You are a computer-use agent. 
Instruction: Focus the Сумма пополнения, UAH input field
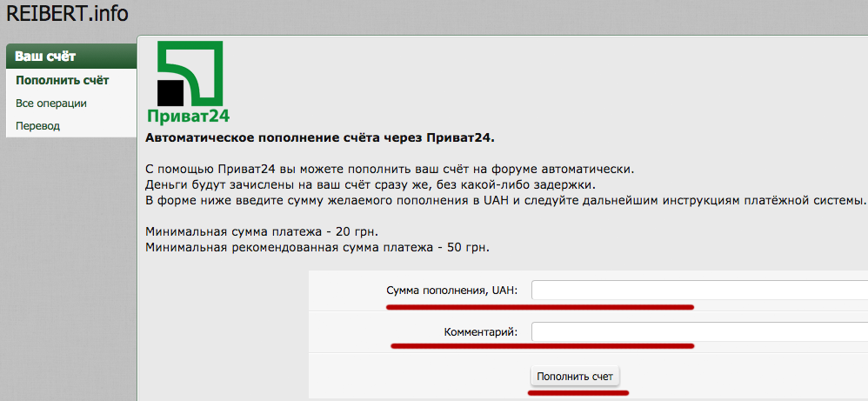tap(700, 291)
